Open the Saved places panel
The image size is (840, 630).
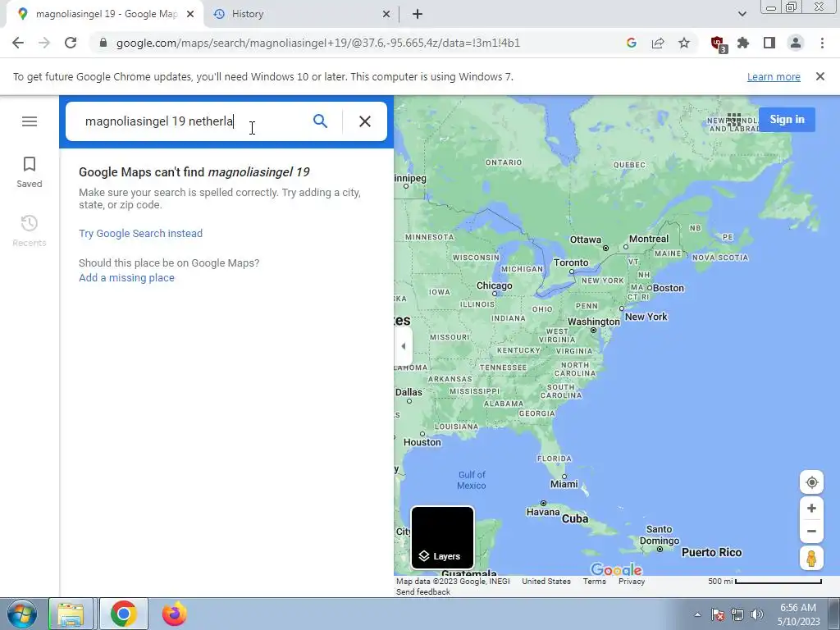30,172
